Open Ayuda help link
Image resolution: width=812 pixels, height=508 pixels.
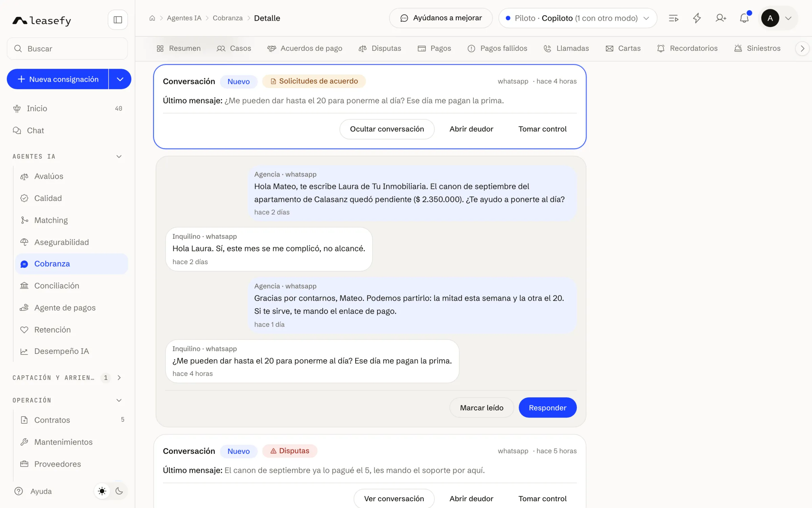pos(33,491)
